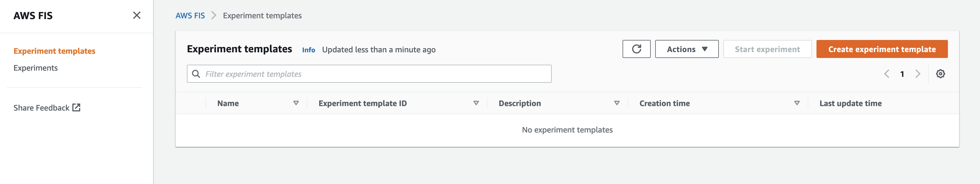The image size is (980, 184).
Task: Click the Name column header text
Action: [228, 104]
